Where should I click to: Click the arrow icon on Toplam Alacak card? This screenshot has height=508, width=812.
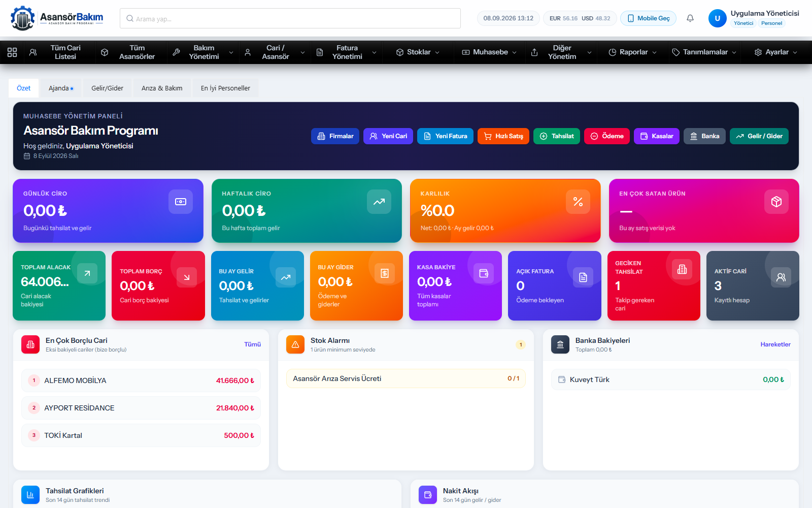pyautogui.click(x=87, y=273)
